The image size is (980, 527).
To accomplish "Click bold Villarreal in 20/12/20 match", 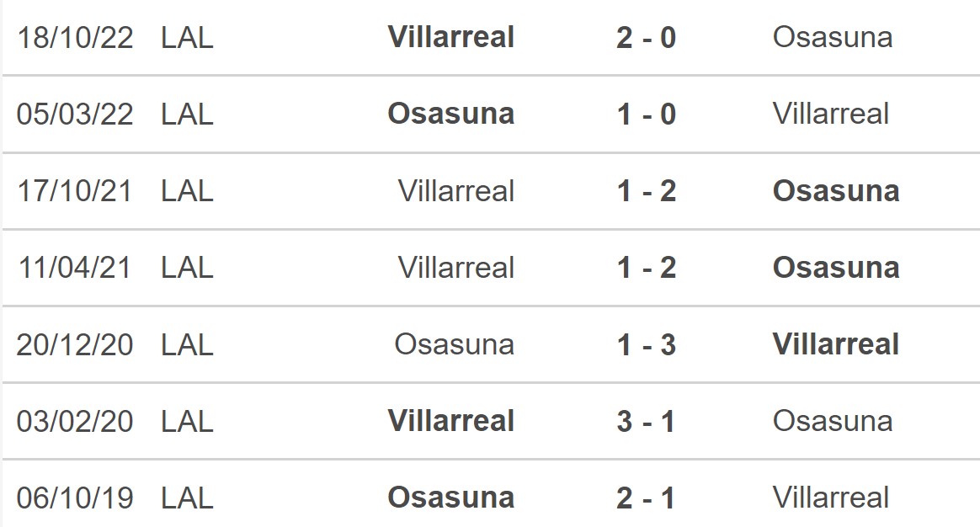I will 836,344.
